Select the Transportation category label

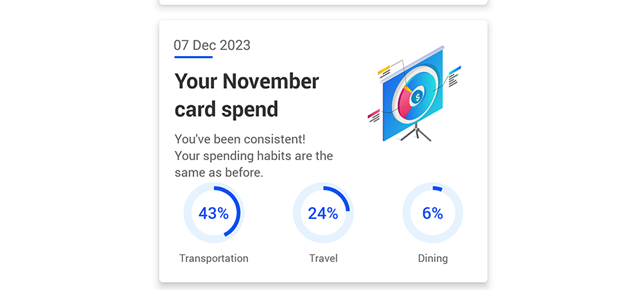(x=214, y=258)
